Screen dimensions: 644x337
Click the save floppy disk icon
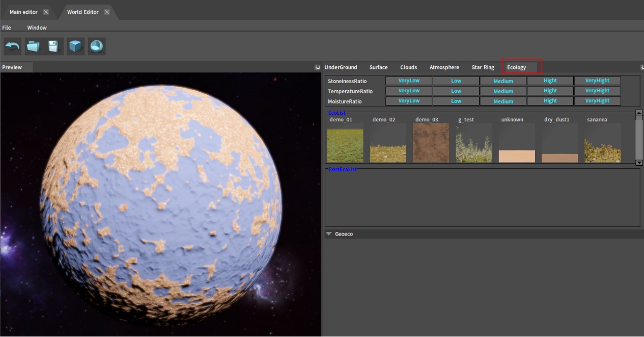tap(54, 46)
